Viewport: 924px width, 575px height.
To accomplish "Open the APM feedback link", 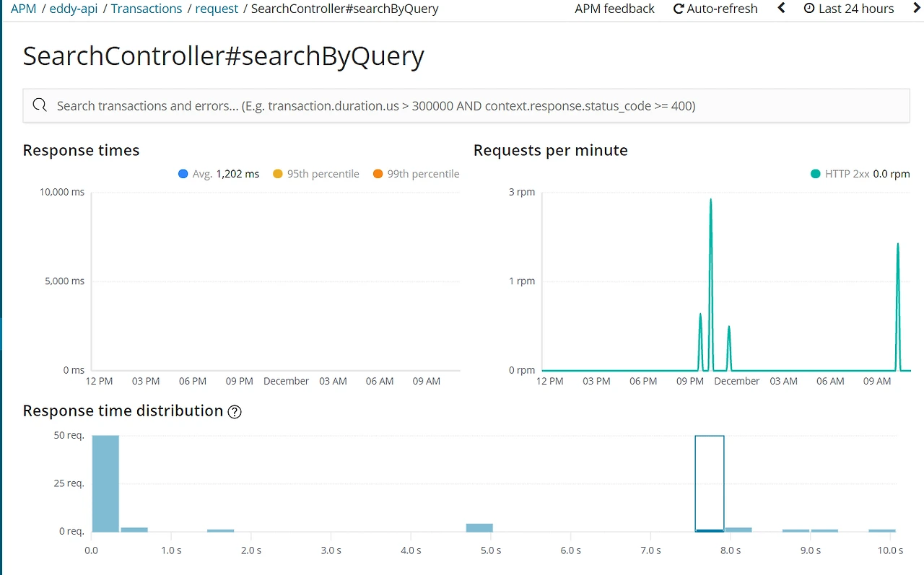I will [x=614, y=9].
